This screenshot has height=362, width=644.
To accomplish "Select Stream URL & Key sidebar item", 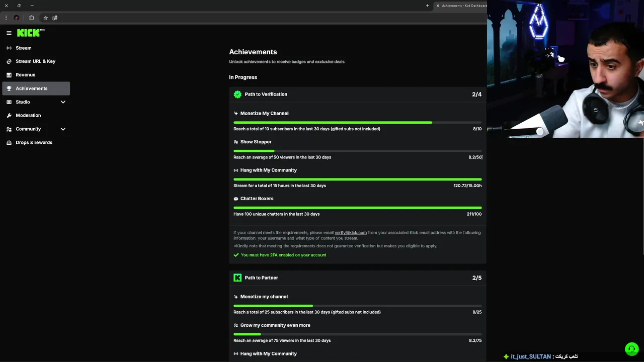I will (35, 61).
